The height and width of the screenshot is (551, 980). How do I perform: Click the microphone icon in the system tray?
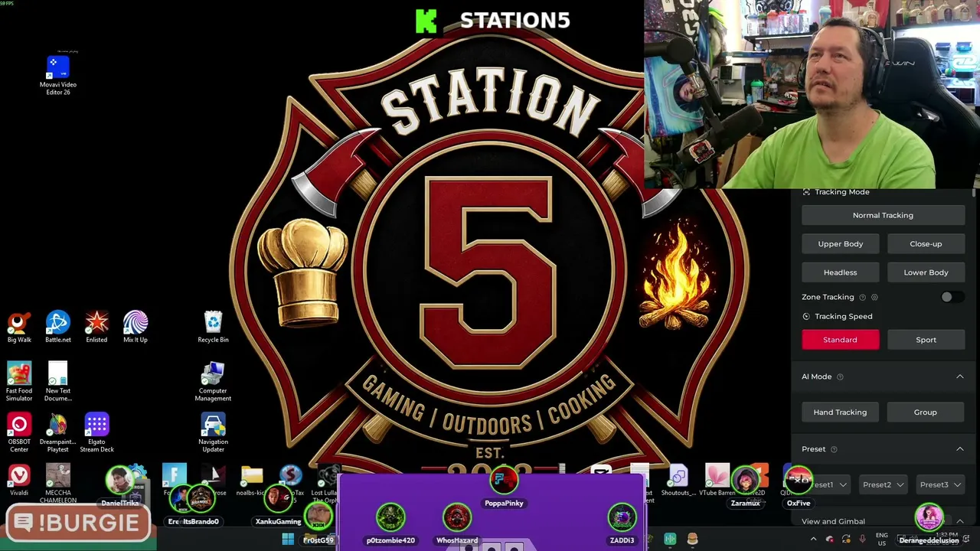pos(862,540)
